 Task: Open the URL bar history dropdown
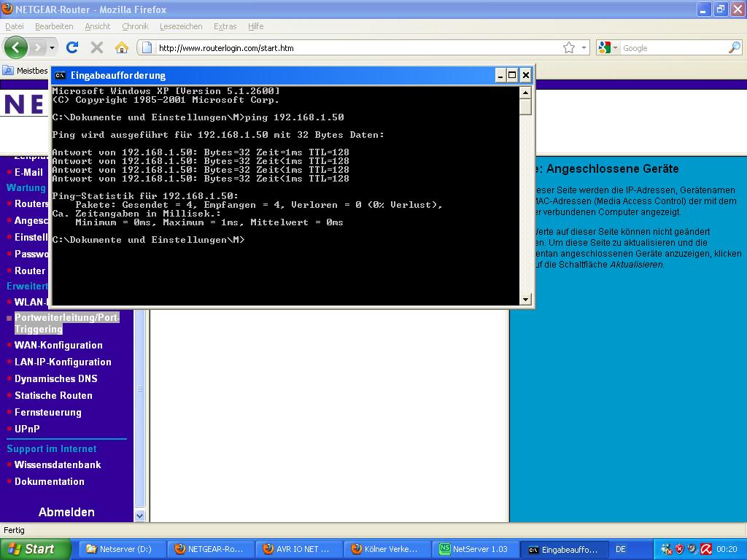click(584, 47)
